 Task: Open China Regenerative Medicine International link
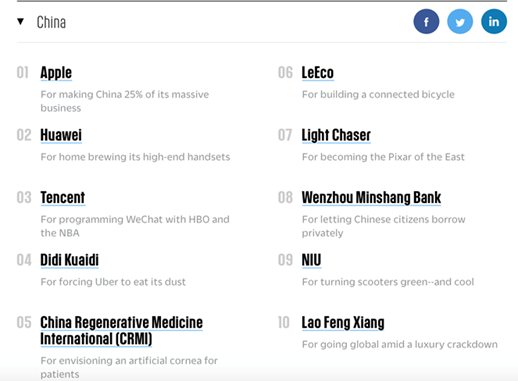pyautogui.click(x=121, y=330)
